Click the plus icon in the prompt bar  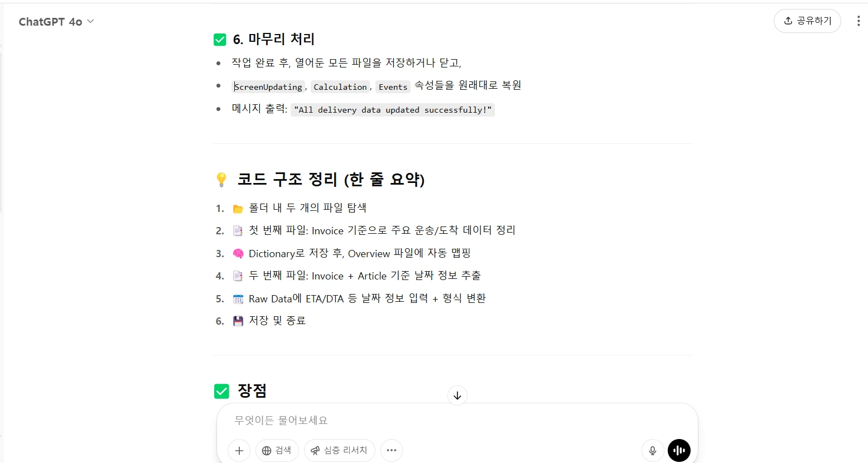239,450
